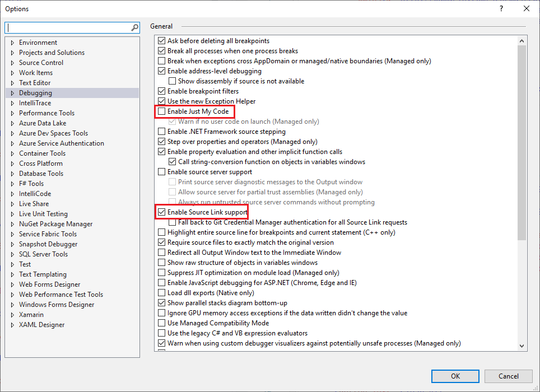Open the help question mark button
The width and height of the screenshot is (540, 392).
pos(501,8)
